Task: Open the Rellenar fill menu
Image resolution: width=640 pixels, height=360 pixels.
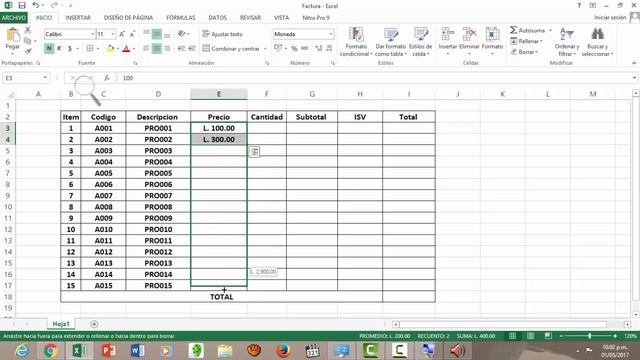Action: (x=527, y=41)
